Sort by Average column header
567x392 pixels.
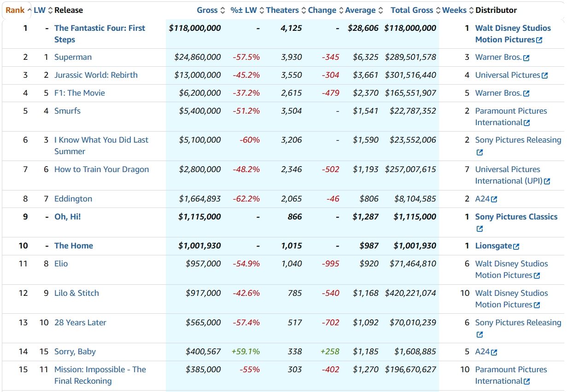click(x=364, y=10)
